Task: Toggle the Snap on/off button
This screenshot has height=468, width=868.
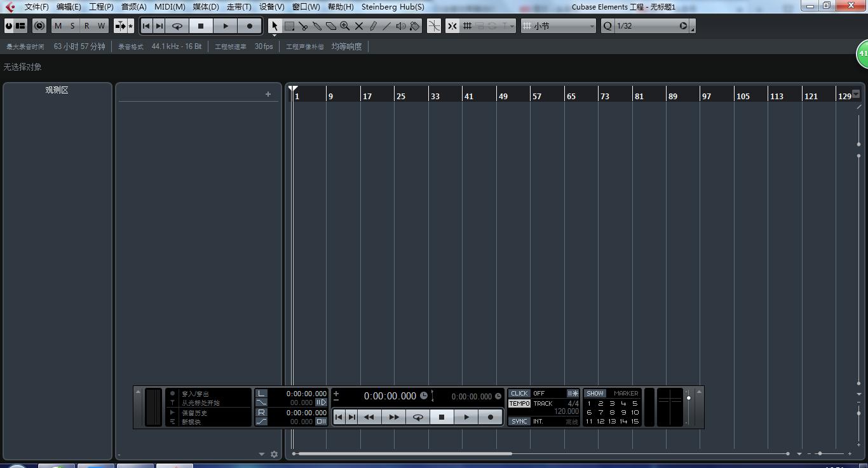Action: click(452, 26)
